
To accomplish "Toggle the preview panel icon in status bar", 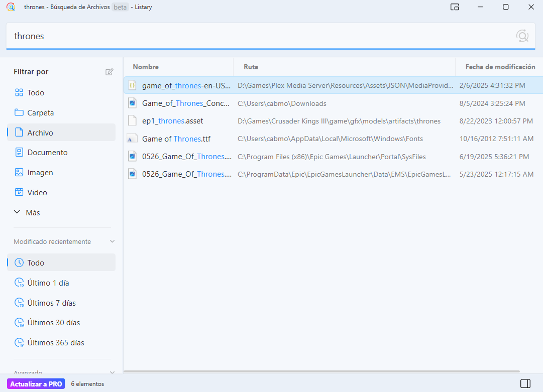I will coord(525,383).
